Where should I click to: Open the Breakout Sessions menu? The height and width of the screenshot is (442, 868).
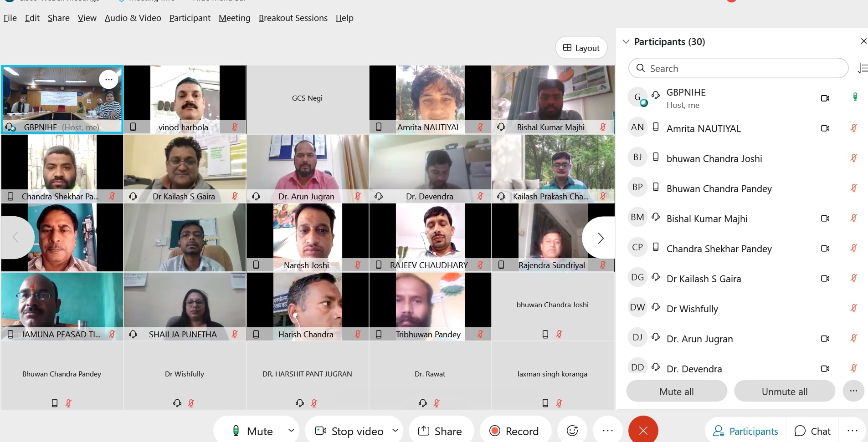pos(293,18)
